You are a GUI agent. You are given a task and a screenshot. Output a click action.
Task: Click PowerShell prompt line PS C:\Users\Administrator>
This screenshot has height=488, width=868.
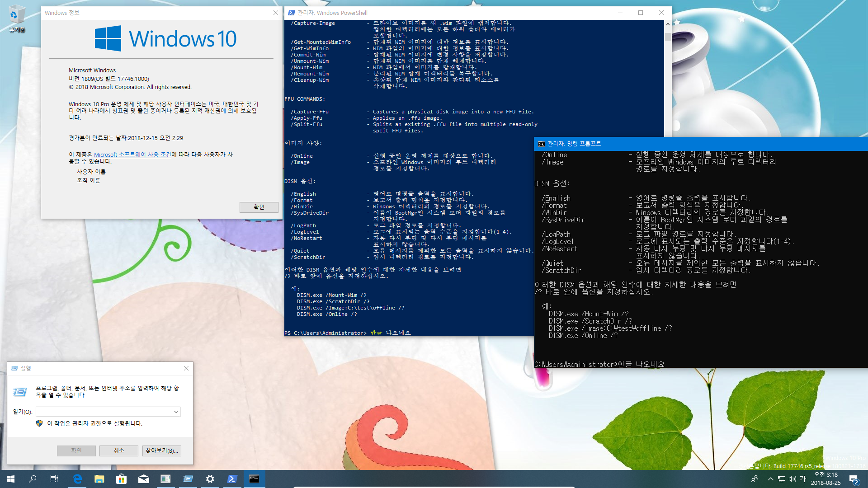tap(325, 333)
